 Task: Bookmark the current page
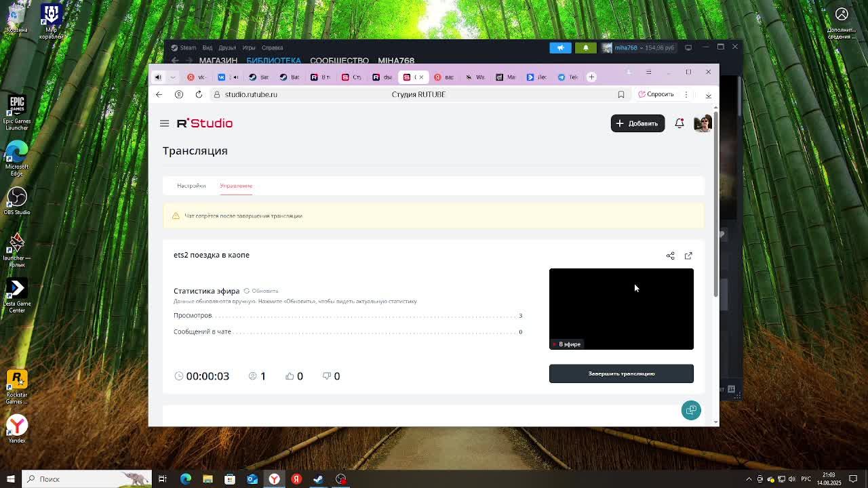(620, 94)
